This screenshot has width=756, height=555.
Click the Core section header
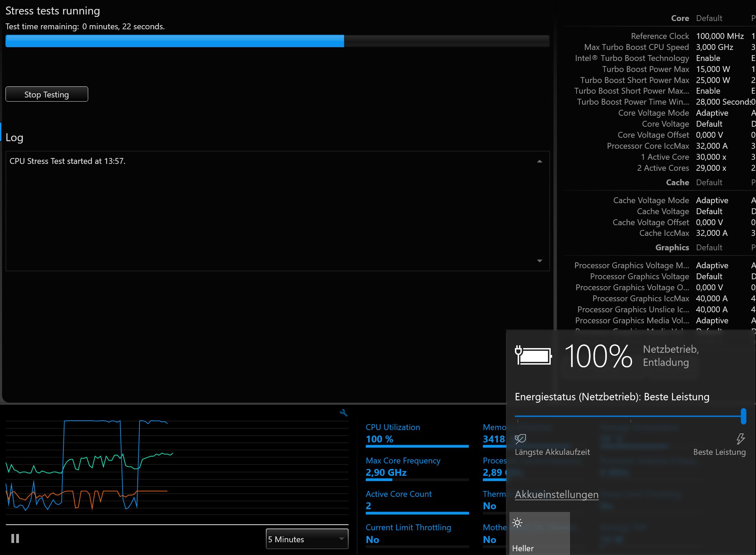tap(680, 18)
